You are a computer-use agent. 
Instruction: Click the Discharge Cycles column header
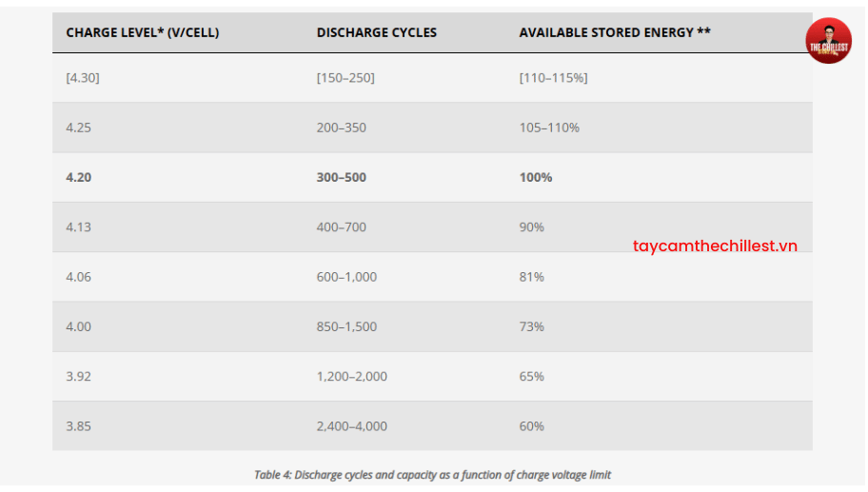pos(377,32)
